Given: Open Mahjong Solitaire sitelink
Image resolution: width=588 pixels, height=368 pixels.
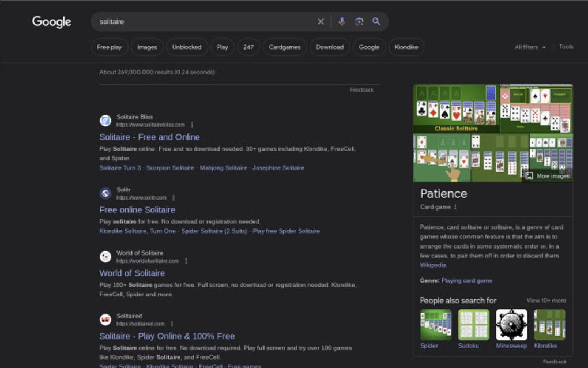Looking at the screenshot, I should point(223,168).
